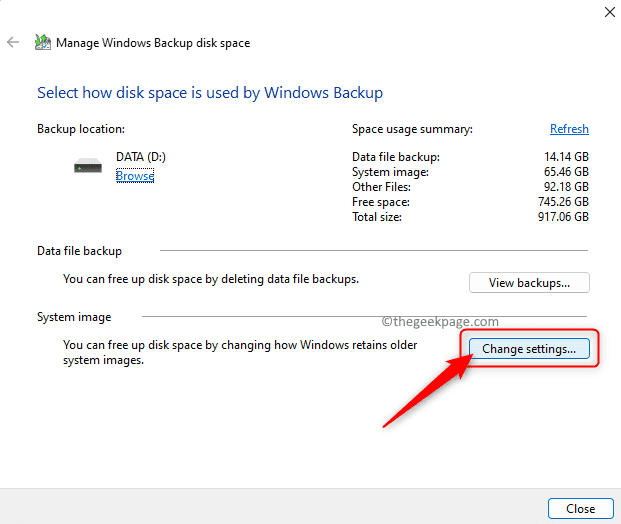This screenshot has height=524, width=621.
Task: Click the 917.06 GB value
Action: [x=563, y=217]
